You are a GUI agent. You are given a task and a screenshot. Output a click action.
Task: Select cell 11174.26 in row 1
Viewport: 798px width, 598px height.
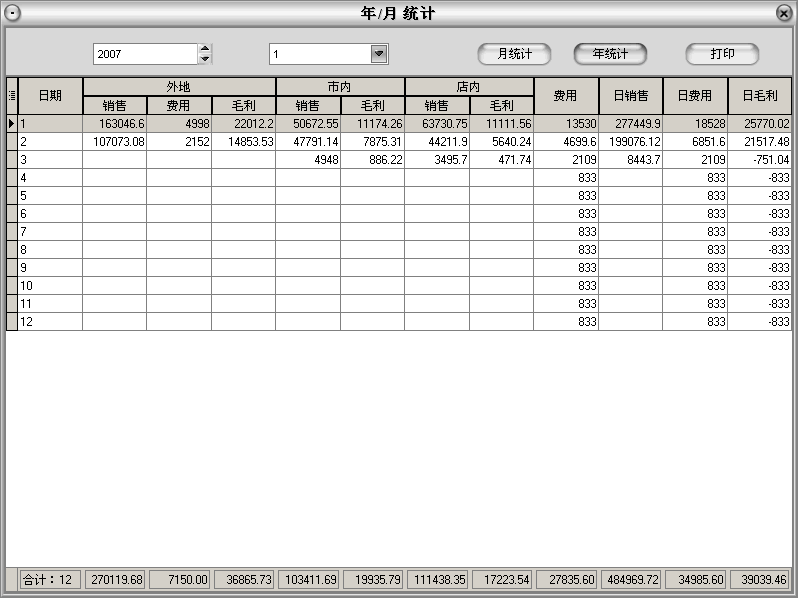[373, 124]
